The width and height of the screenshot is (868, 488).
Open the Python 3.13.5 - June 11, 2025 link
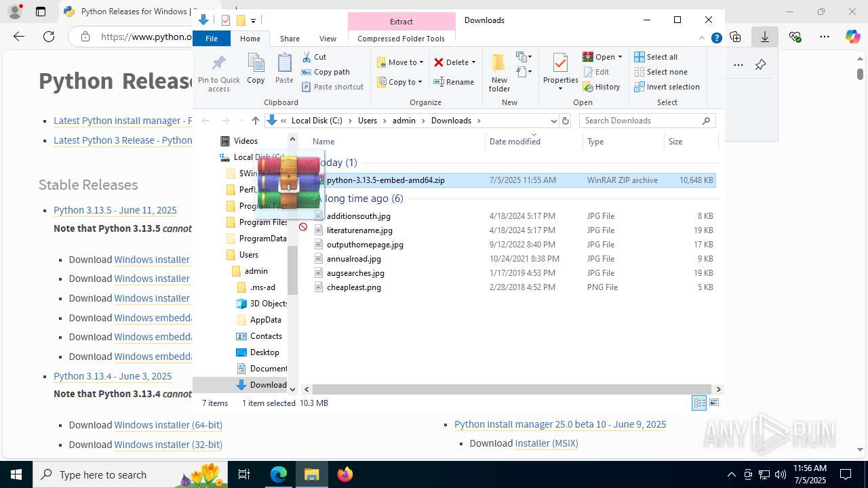click(x=115, y=210)
